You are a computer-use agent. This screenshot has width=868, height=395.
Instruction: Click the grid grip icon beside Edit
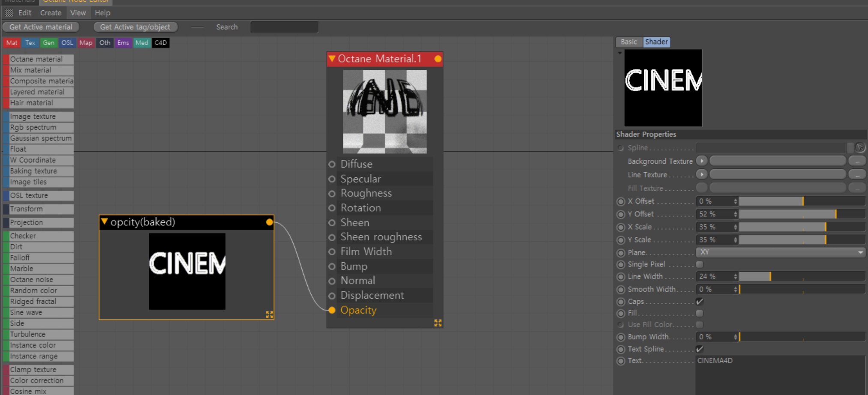pos(9,13)
